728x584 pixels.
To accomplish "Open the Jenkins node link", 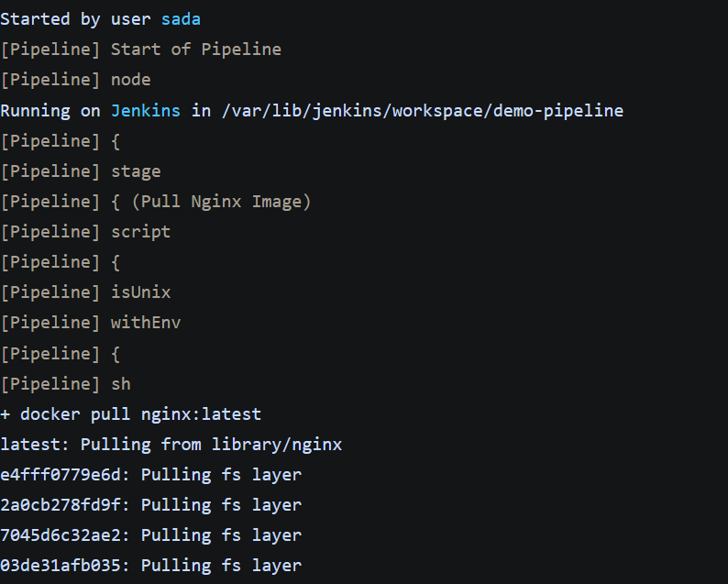I will point(145,111).
